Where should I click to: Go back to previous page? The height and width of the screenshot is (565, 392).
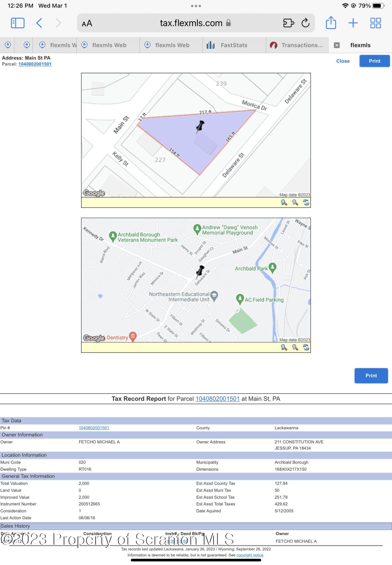pyautogui.click(x=40, y=23)
